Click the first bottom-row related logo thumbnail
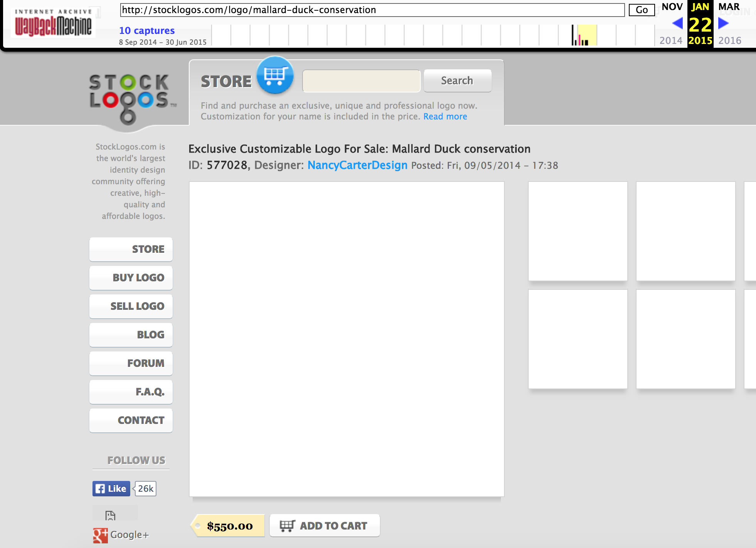756x548 pixels. click(578, 339)
